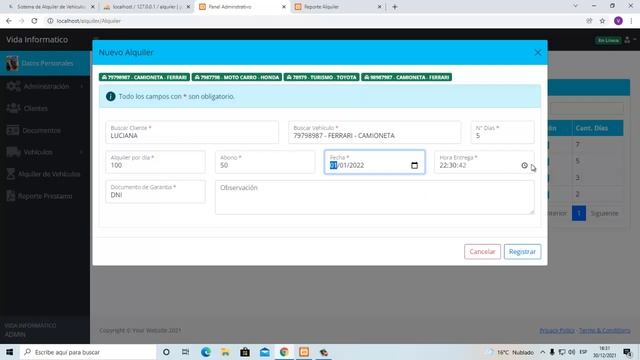Image resolution: width=640 pixels, height=360 pixels.
Task: Select the 98987987 Camioneta Ferrari badge
Action: pos(407,77)
